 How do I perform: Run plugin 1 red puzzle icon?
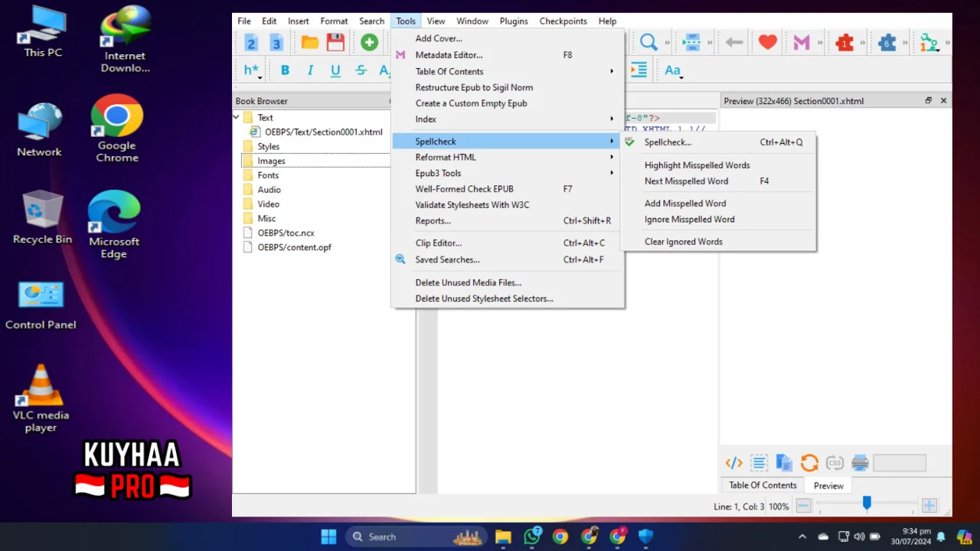pos(844,43)
